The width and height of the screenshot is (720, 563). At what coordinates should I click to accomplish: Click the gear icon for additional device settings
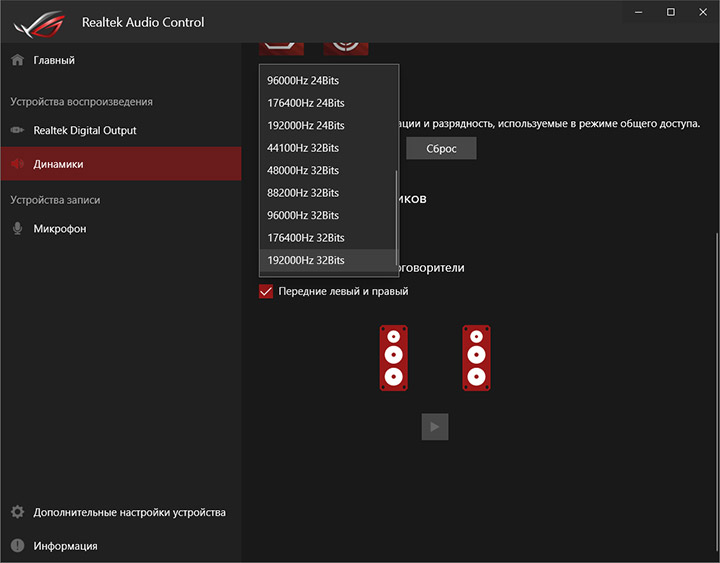[17, 512]
